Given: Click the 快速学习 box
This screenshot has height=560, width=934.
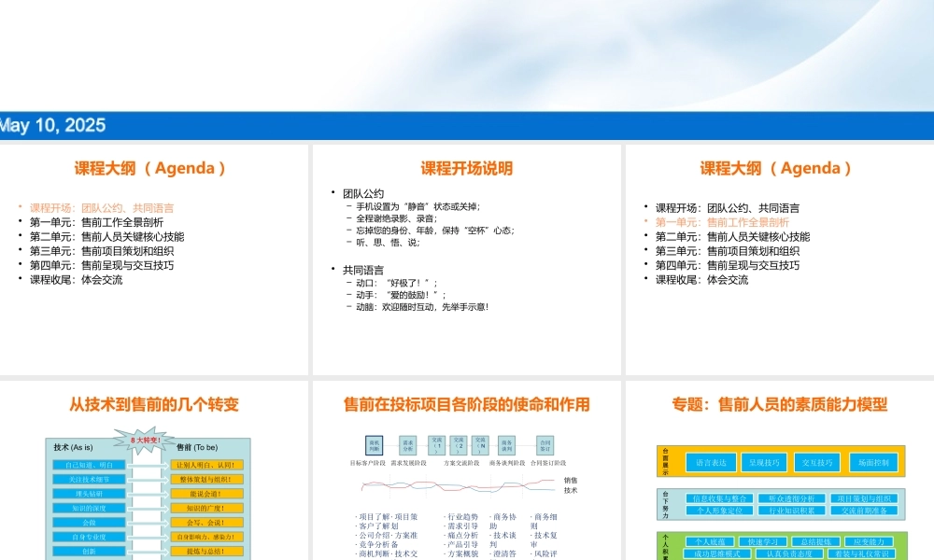Looking at the screenshot, I should tap(763, 541).
